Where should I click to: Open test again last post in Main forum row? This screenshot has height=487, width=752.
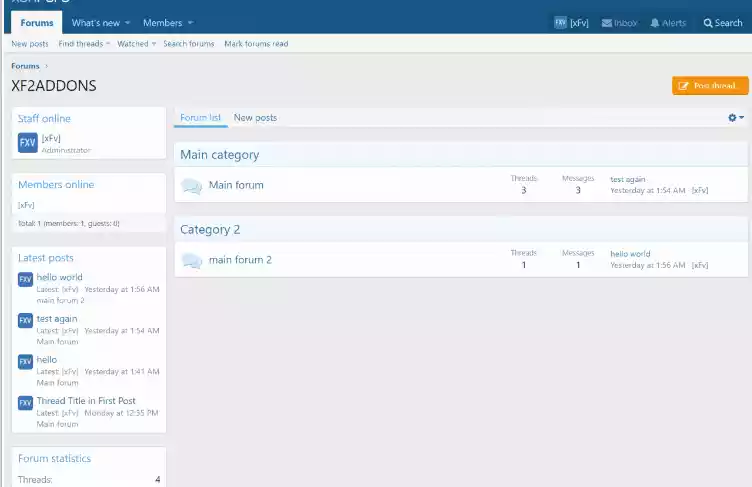click(x=627, y=179)
